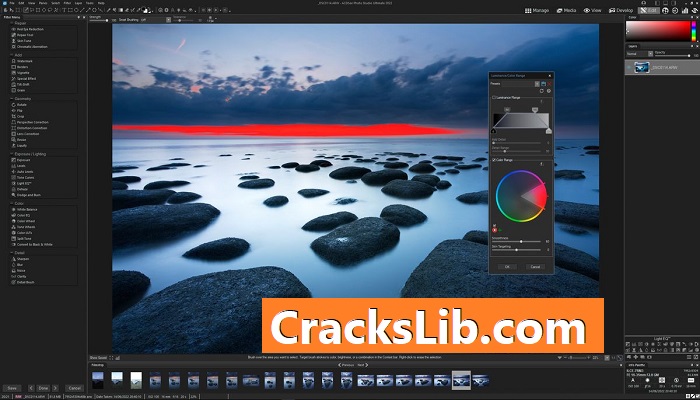700x400 pixels.
Task: Switch to Develop mode
Action: coord(620,10)
